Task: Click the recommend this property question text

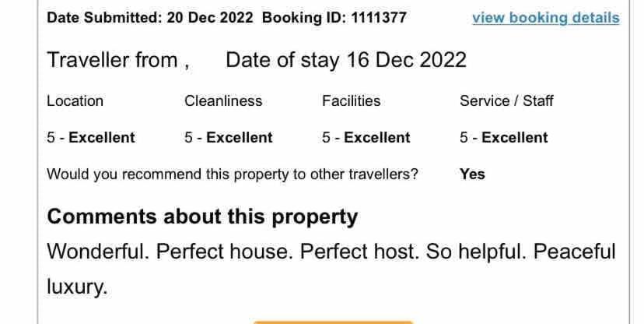Action: (233, 174)
